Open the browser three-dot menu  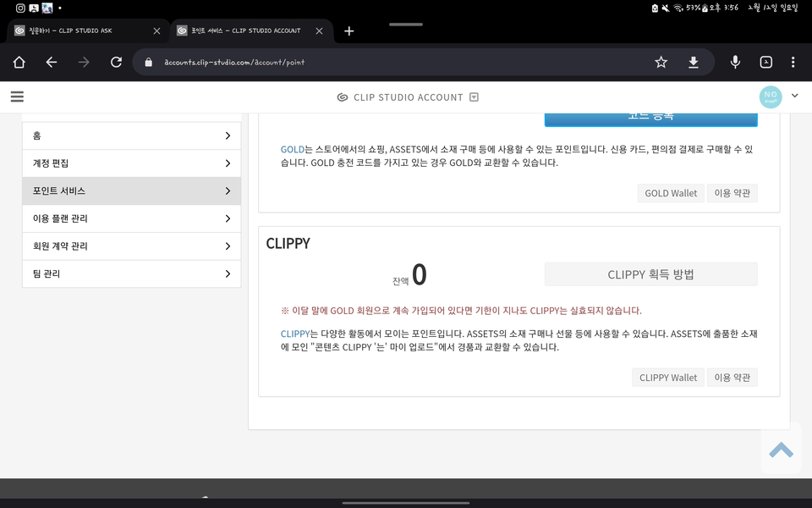click(x=793, y=62)
